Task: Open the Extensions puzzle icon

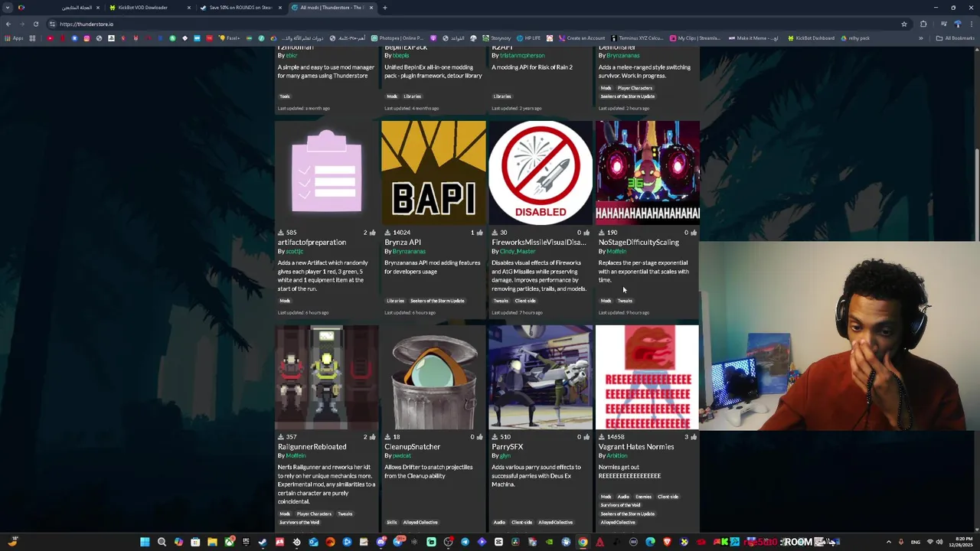Action: [x=924, y=24]
